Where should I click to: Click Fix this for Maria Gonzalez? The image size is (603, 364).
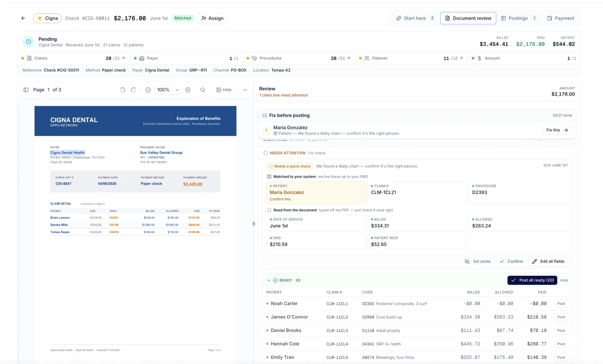(x=557, y=130)
